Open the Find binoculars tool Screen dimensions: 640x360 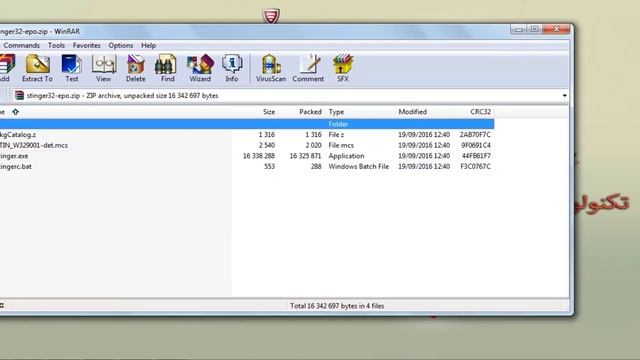(x=167, y=68)
